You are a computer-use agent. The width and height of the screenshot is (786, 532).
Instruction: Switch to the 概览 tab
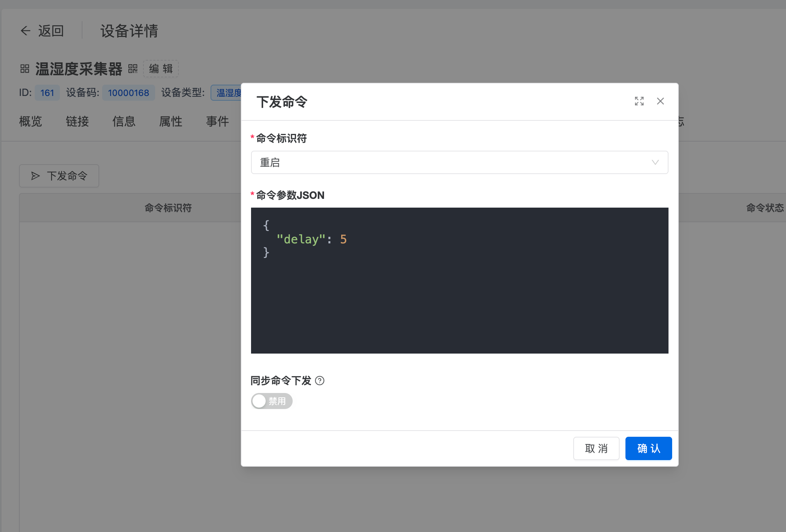31,121
